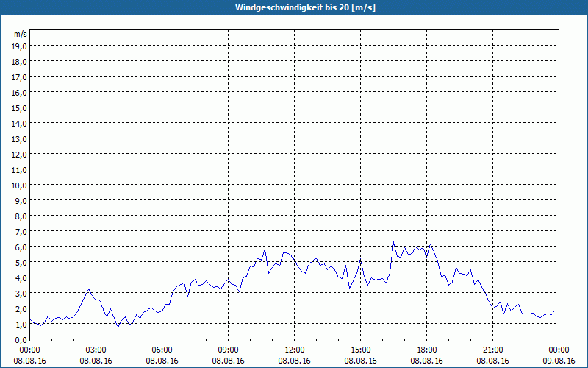Click the 15:00 time axis label
588x368 pixels.
tap(361, 350)
